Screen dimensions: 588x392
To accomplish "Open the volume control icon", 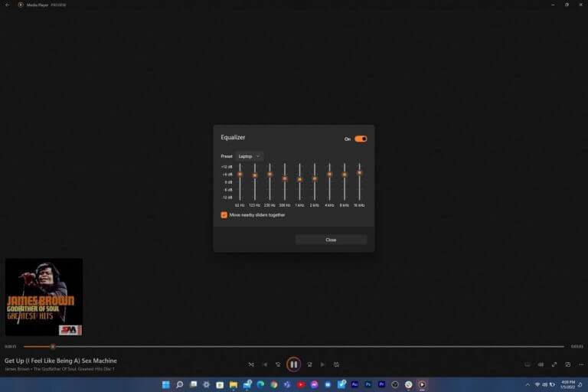I will click(541, 364).
